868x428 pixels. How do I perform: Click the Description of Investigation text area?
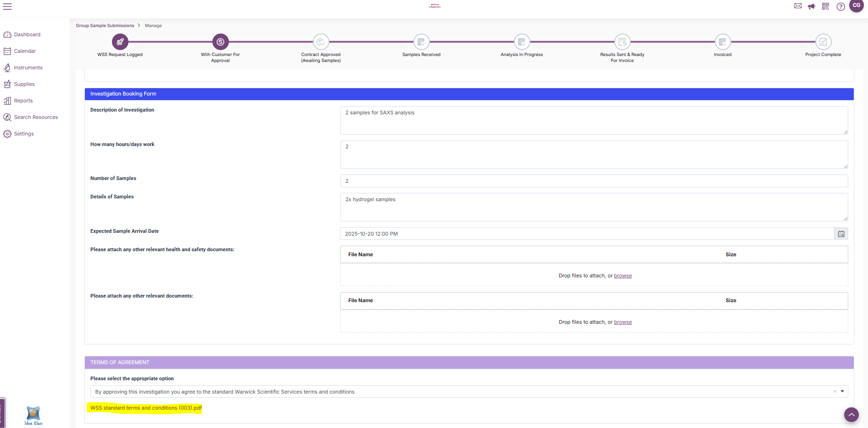594,120
